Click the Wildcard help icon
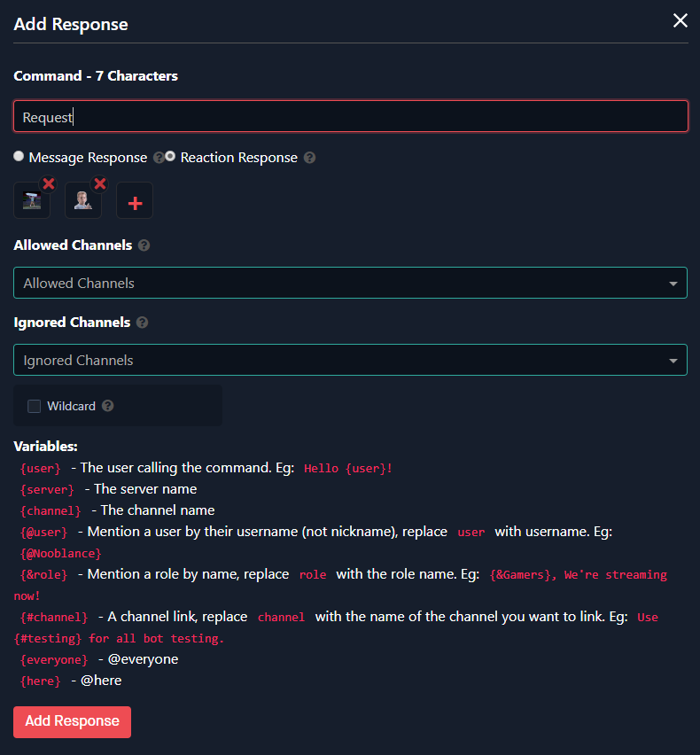The width and height of the screenshot is (700, 755). click(x=108, y=406)
